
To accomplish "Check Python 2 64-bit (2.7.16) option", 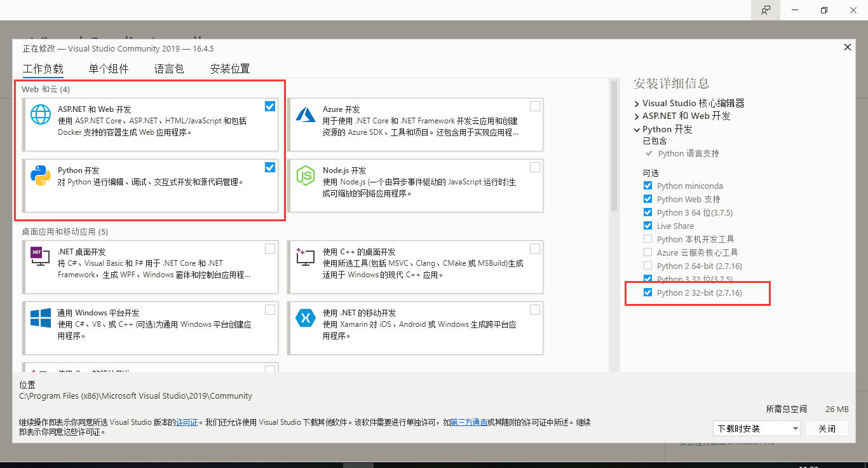I will click(x=648, y=266).
